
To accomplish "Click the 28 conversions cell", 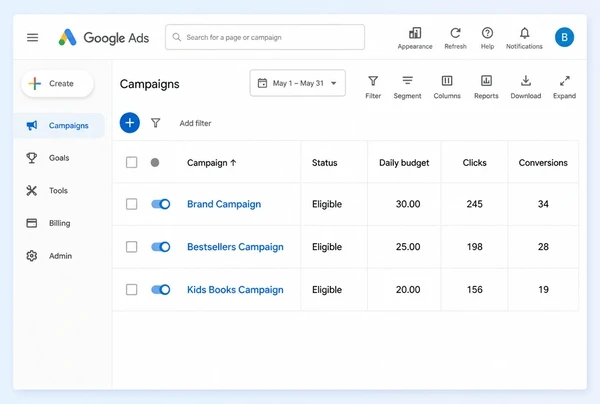I will [x=543, y=247].
